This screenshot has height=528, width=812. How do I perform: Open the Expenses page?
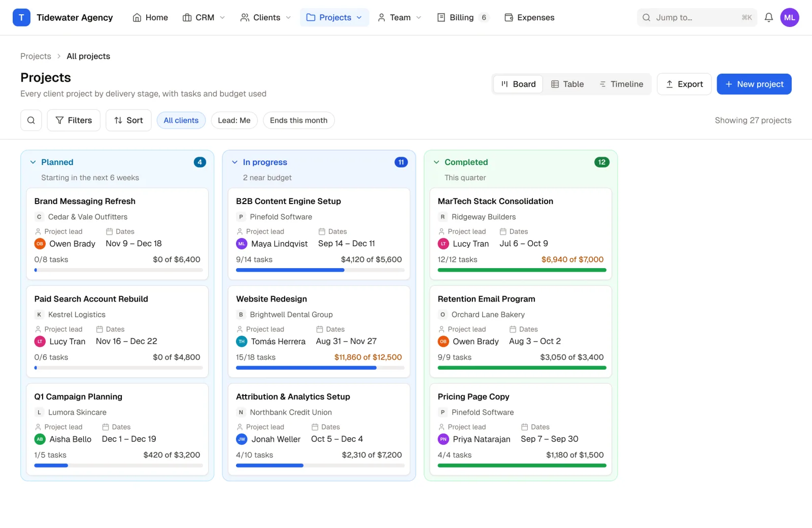pos(529,17)
